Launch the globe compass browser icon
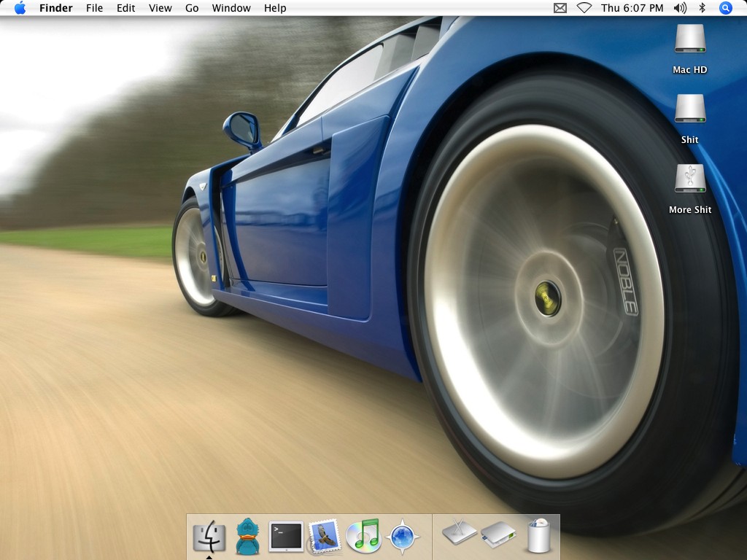 (x=402, y=537)
